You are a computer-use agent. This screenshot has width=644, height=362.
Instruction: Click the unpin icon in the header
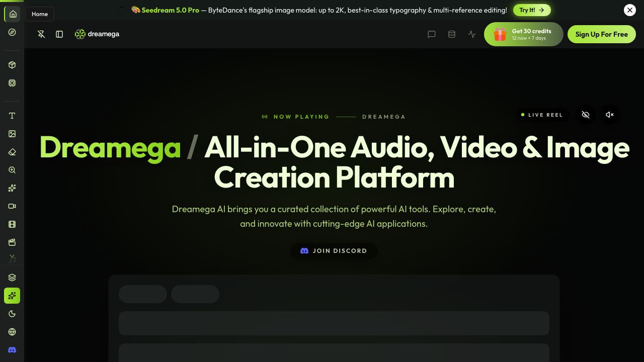(41, 34)
